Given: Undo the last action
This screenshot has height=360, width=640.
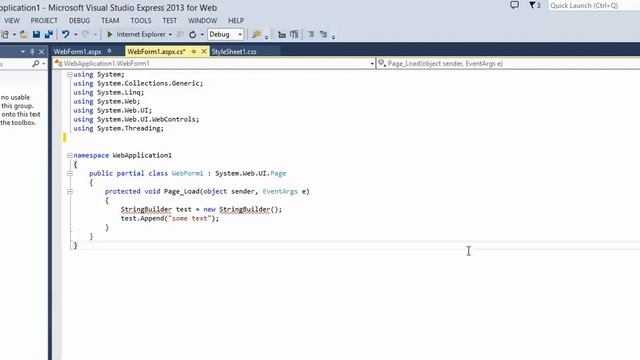Looking at the screenshot, I should pyautogui.click(x=65, y=35).
